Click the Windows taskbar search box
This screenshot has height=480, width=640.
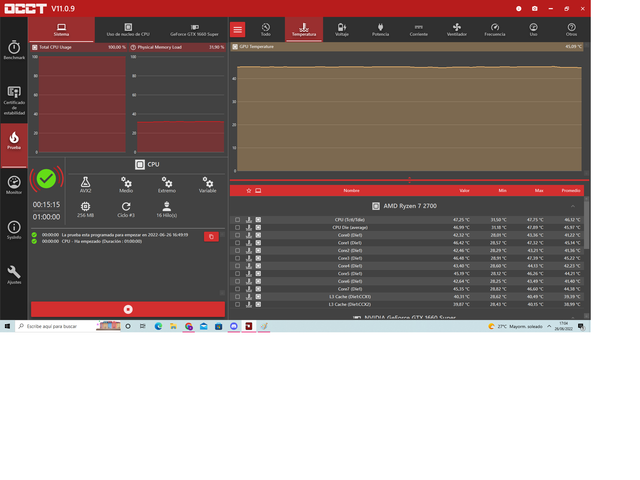[55, 326]
